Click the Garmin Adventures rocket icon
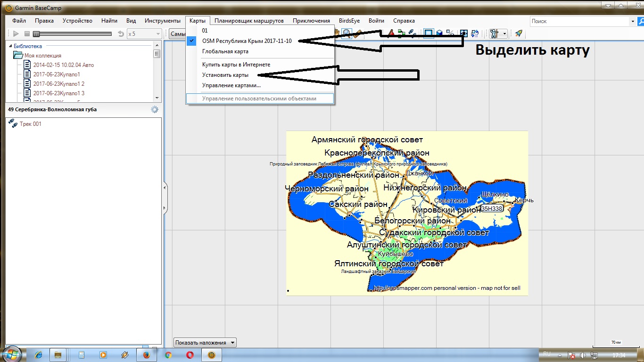The image size is (644, 362). tap(519, 33)
